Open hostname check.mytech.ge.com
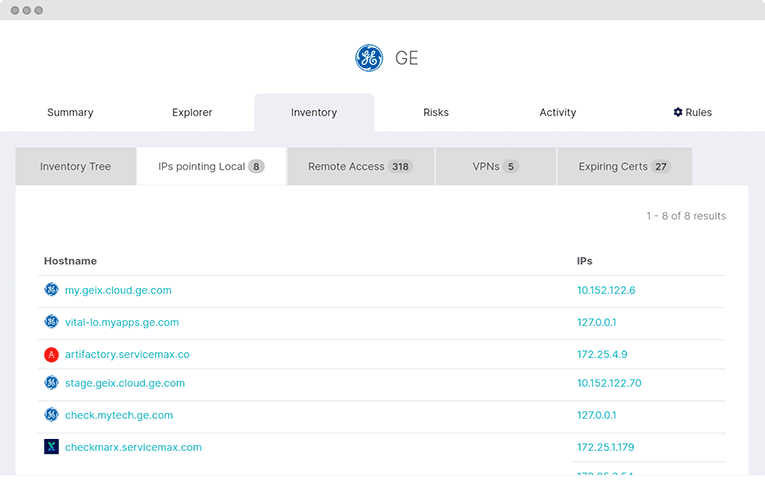The width and height of the screenshot is (765, 484). pos(119,416)
